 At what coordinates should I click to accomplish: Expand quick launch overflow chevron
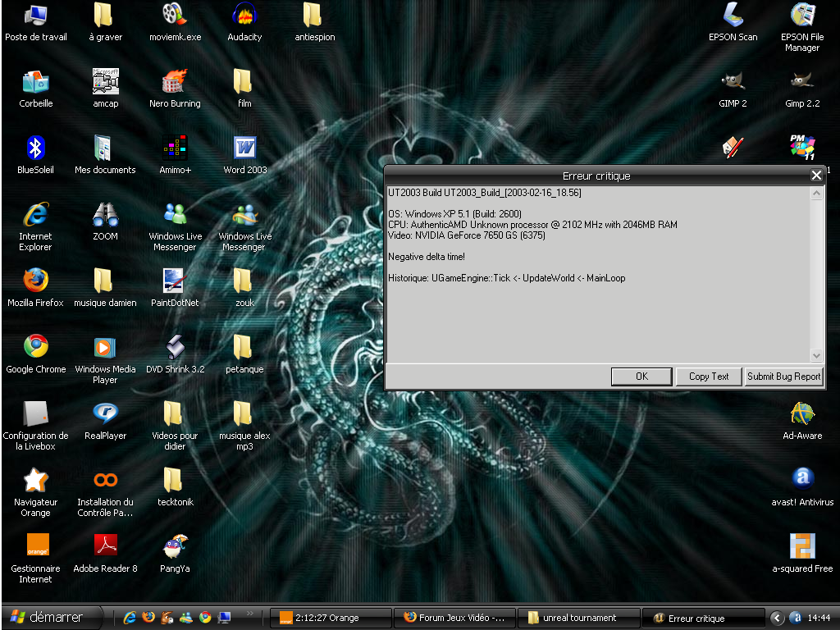249,614
